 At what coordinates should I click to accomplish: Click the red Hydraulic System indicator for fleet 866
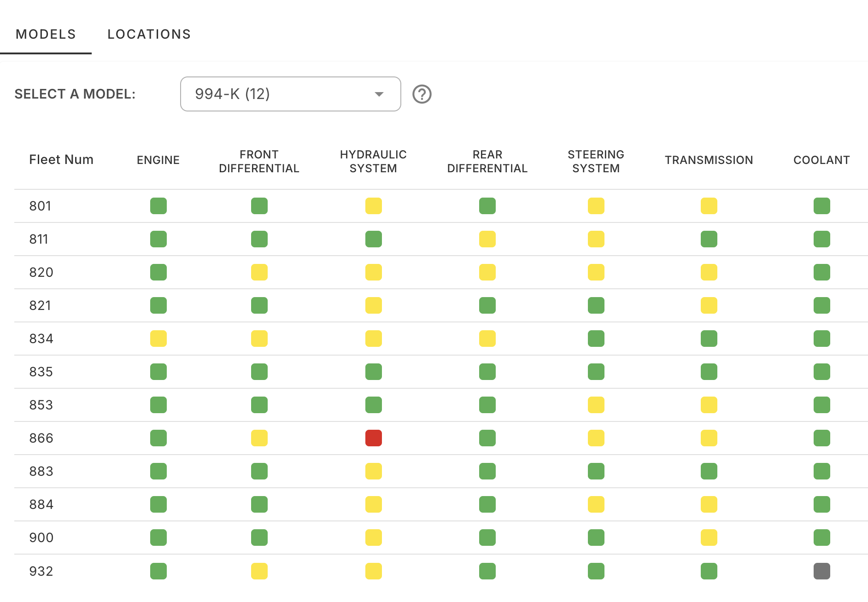374,438
